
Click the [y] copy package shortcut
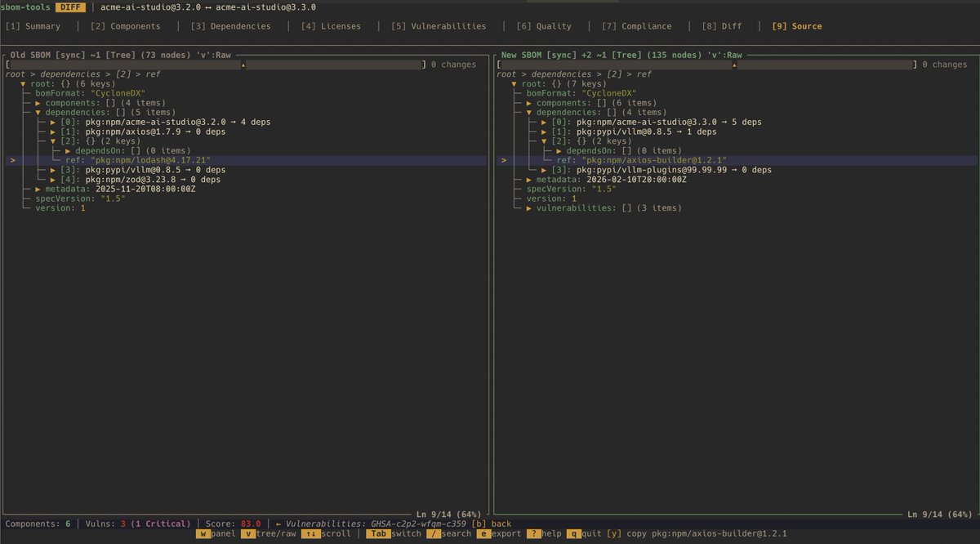pyautogui.click(x=698, y=534)
